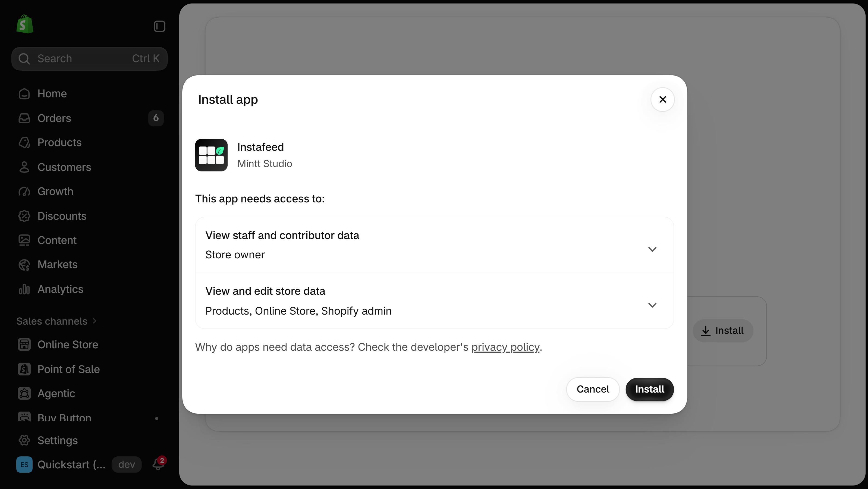Cancel the app installation
The height and width of the screenshot is (489, 868).
click(593, 389)
